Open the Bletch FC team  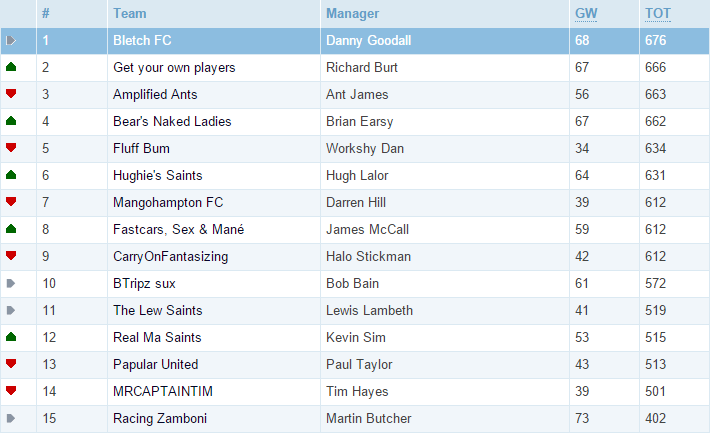pos(142,40)
